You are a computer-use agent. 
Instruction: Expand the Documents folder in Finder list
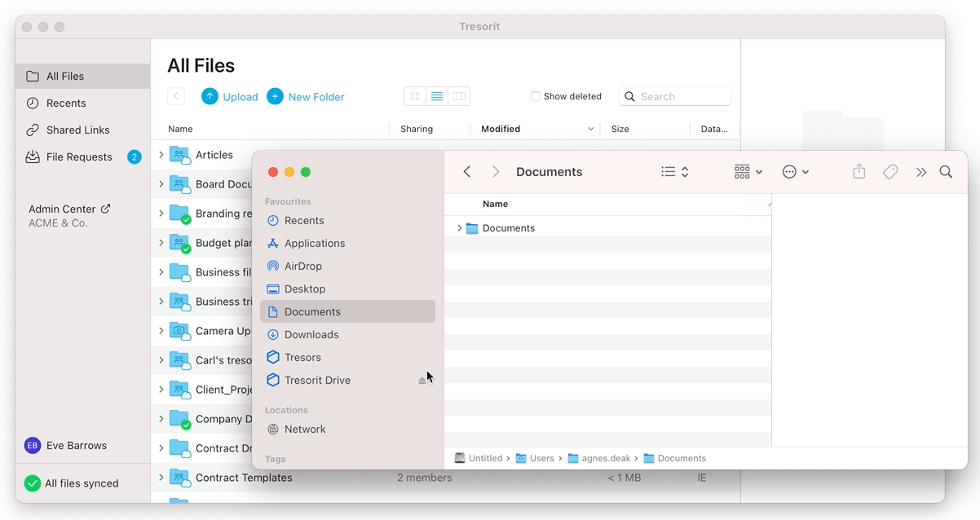pyautogui.click(x=459, y=228)
